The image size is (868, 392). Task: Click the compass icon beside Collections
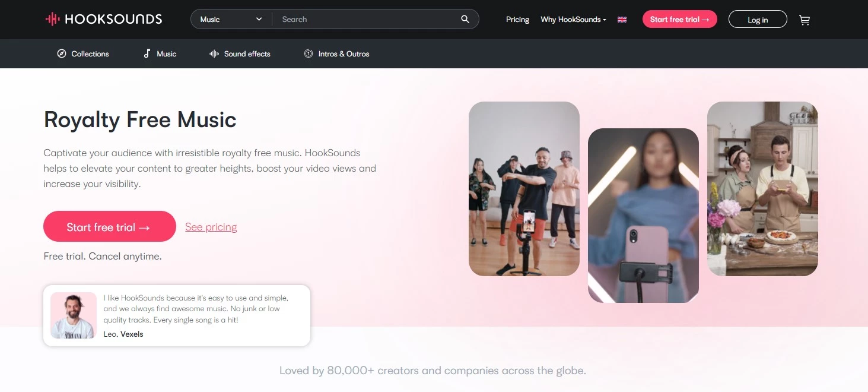point(62,54)
